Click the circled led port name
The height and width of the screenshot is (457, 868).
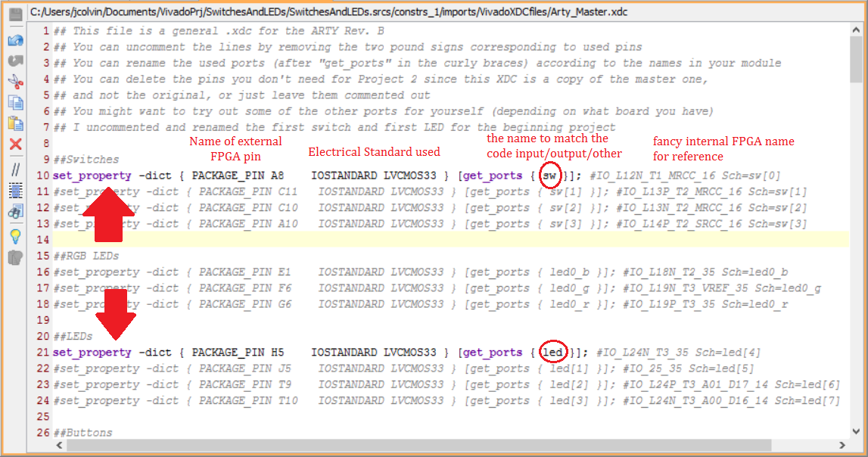click(x=552, y=353)
